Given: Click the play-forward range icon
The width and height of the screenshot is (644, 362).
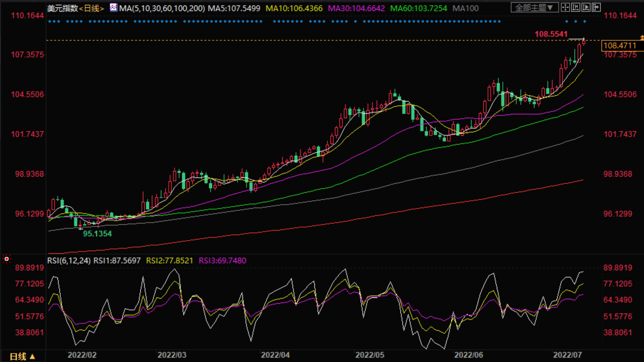Looking at the screenshot, I should pos(586,7).
